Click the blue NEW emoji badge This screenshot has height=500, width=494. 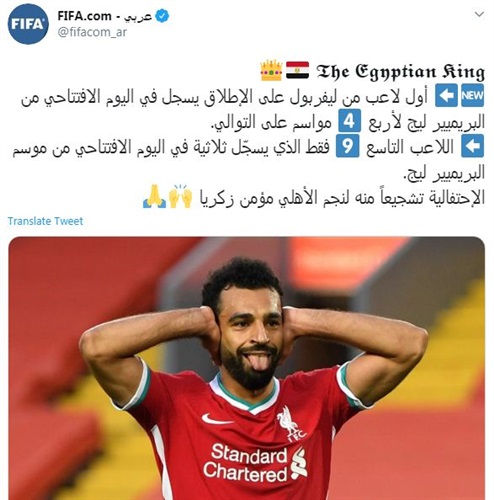click(472, 96)
